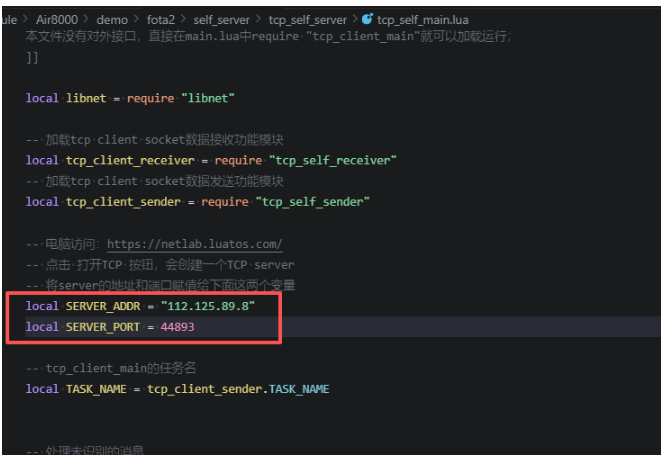Expand the chevron after fota2 breadcrumb
Screen dimensions: 663x463
(183, 19)
